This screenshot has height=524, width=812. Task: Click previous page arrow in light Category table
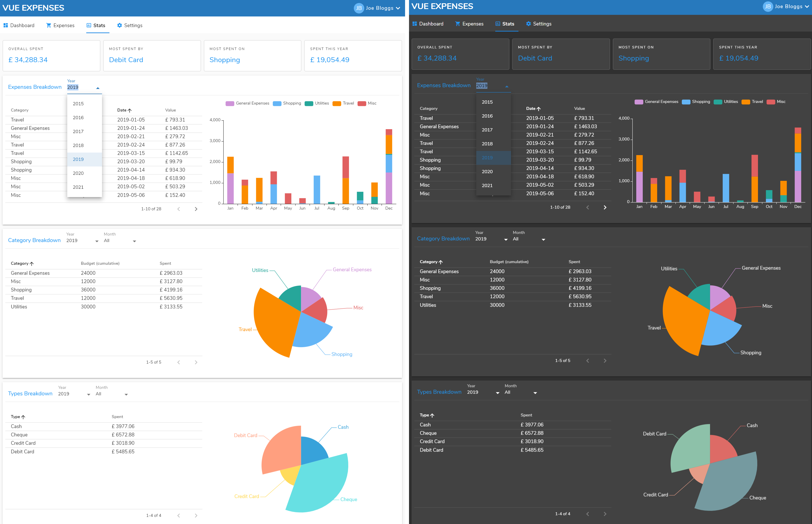pos(179,362)
